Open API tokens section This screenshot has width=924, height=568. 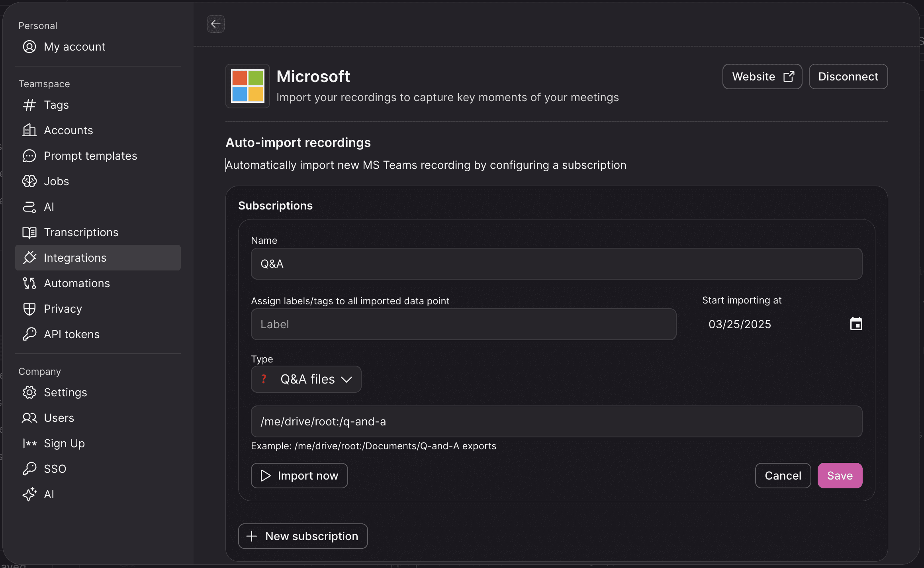click(98, 334)
